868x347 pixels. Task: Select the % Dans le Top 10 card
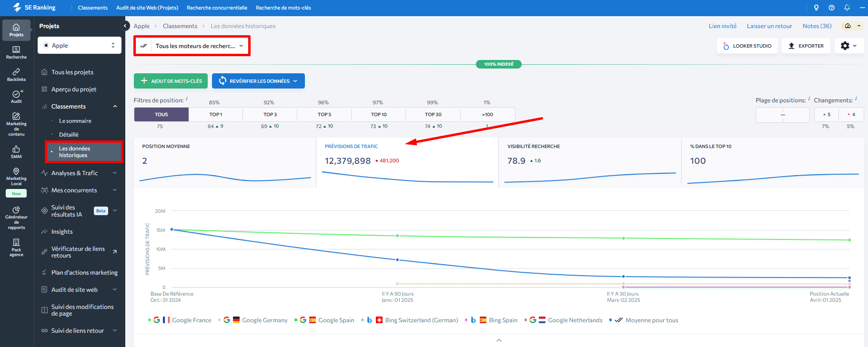(x=773, y=162)
